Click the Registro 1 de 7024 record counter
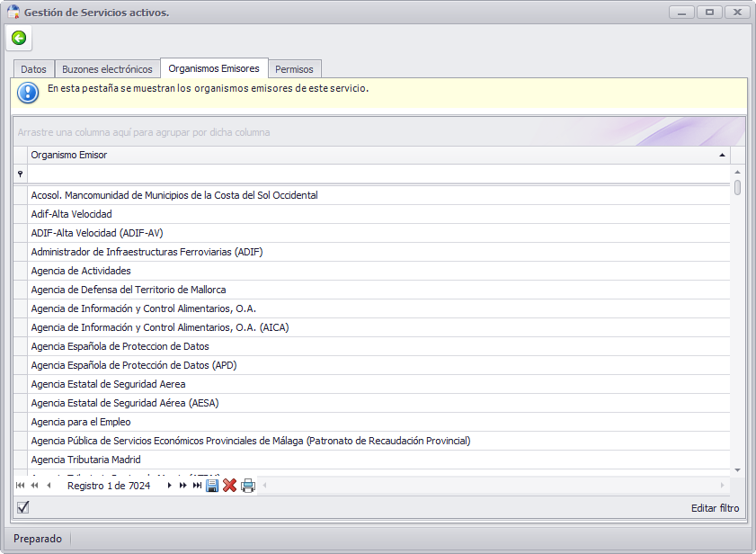 click(x=109, y=486)
